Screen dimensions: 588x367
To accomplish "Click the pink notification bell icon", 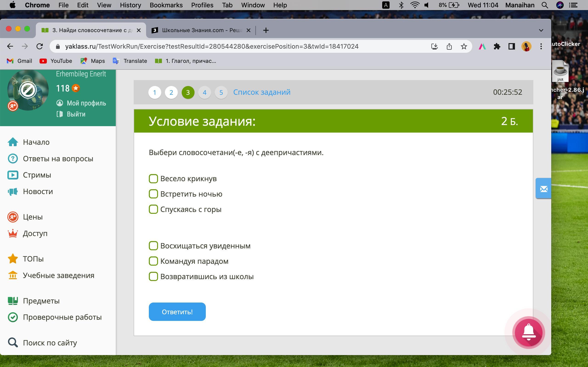I will (x=528, y=332).
